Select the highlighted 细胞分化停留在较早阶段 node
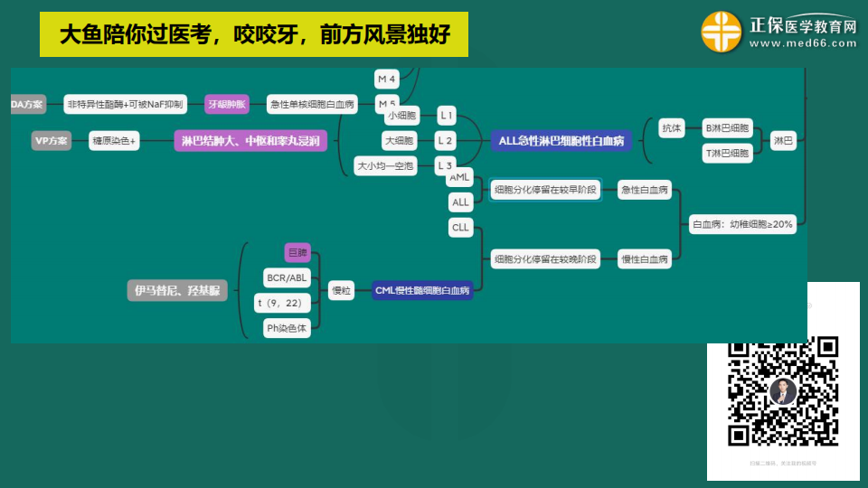This screenshot has height=488, width=868. [544, 190]
